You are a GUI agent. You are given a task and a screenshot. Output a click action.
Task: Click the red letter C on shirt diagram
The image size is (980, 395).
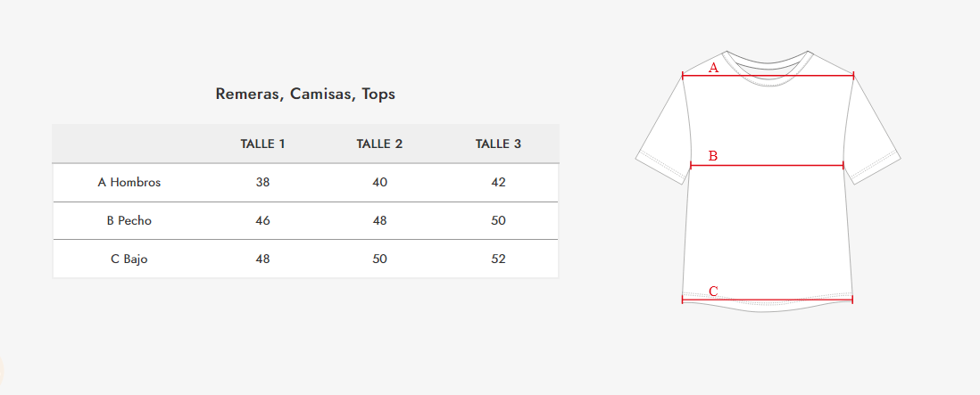pos(713,292)
